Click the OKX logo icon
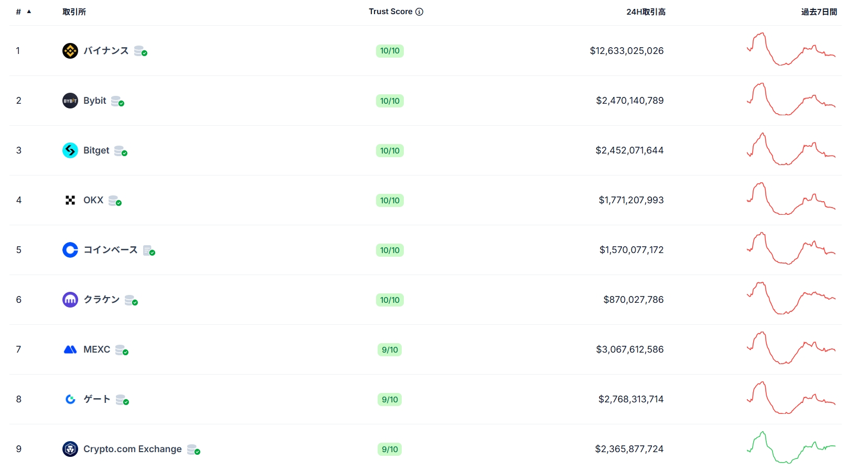The height and width of the screenshot is (471, 868). (70, 200)
